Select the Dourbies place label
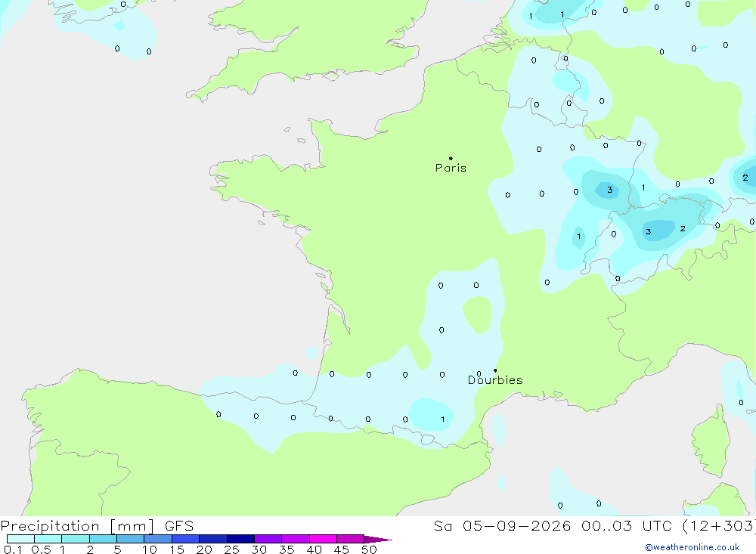 coord(495,380)
